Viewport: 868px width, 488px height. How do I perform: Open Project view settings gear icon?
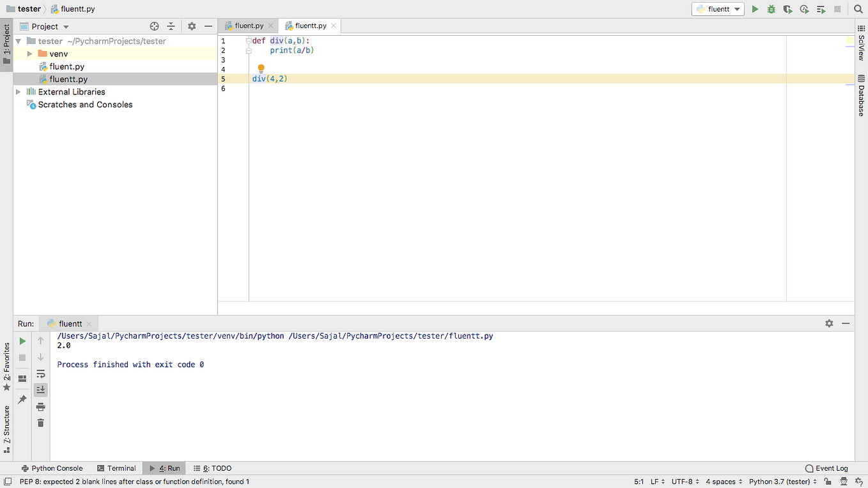tap(191, 26)
